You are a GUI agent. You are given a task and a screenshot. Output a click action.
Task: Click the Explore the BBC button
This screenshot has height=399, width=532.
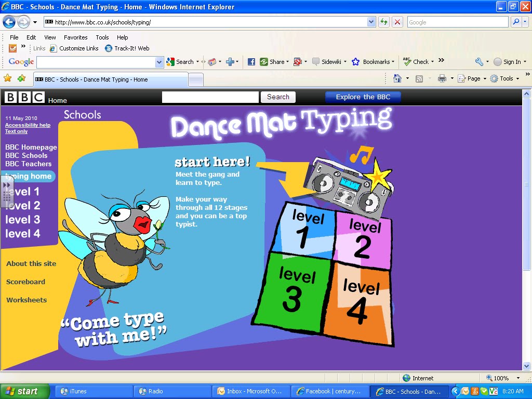(363, 97)
